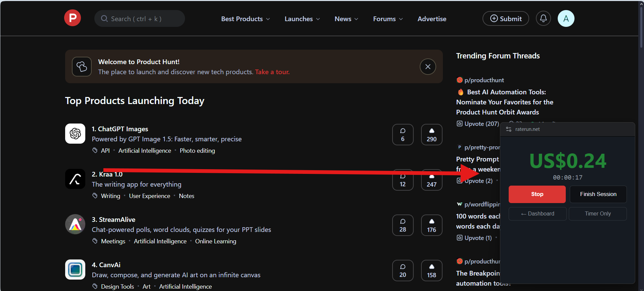The image size is (644, 291).
Task: Click the ChatGPT Images product logo
Action: (75, 134)
